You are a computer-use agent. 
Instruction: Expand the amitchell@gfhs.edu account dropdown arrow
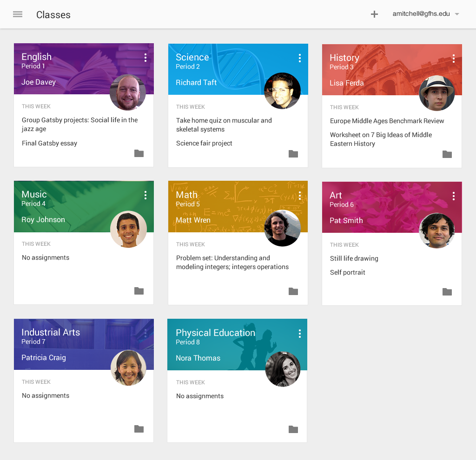(x=457, y=14)
